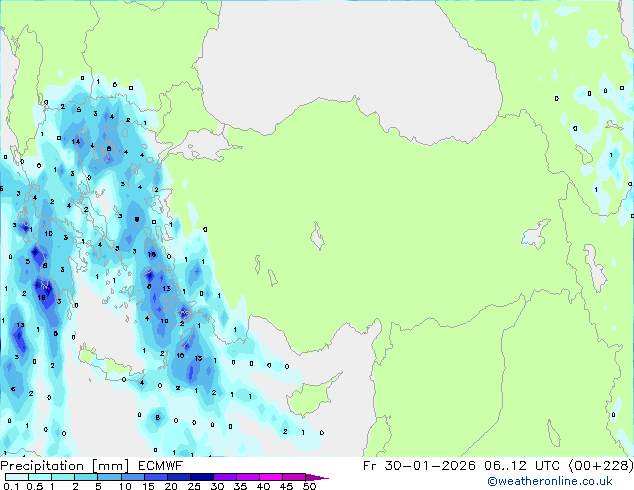
Task: Click the 'Fr 30-01-2026' date text
Action: tap(419, 466)
